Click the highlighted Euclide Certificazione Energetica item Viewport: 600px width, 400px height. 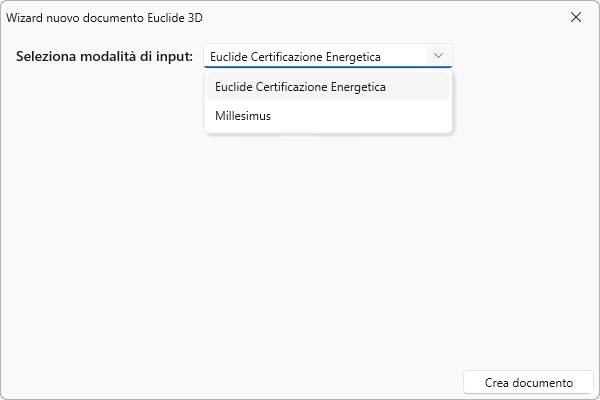300,87
